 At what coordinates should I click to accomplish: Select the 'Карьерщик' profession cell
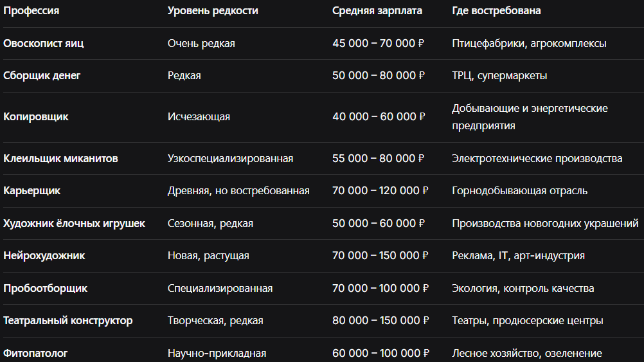[x=31, y=191]
